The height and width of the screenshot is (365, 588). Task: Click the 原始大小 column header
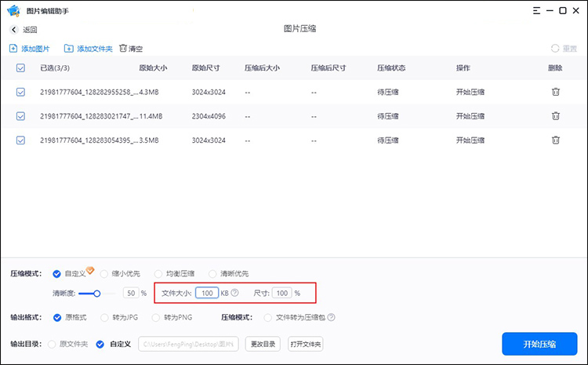click(153, 68)
